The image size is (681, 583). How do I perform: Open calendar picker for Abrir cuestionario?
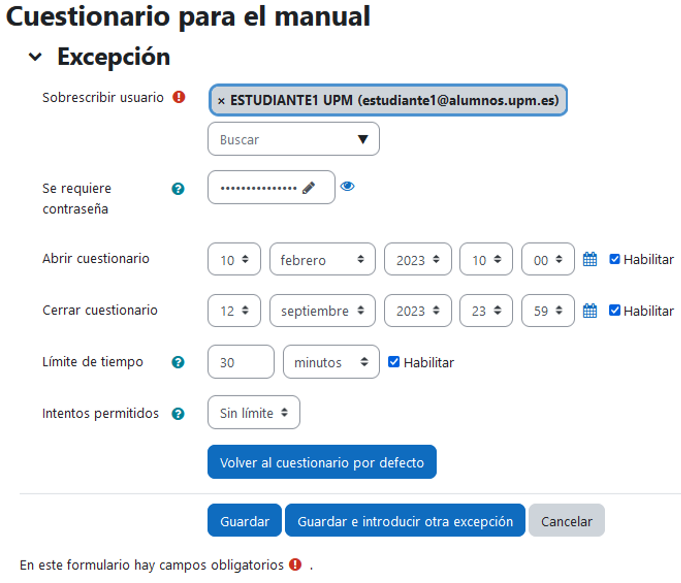click(589, 259)
